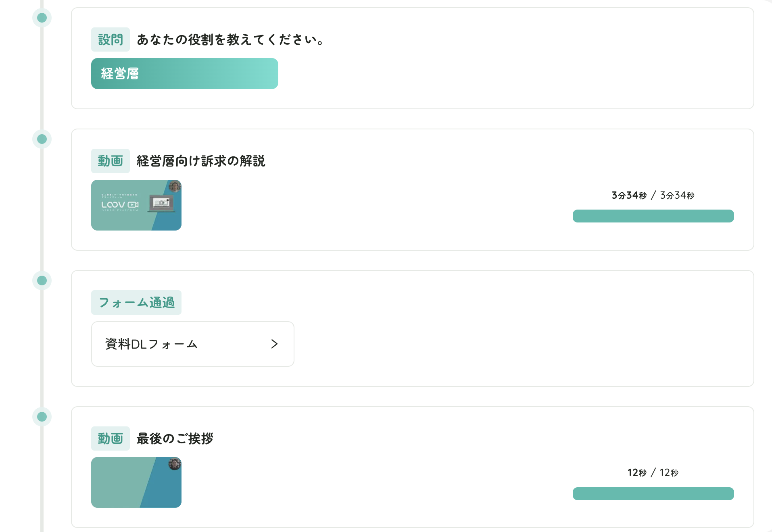The height and width of the screenshot is (532, 772).
Task: Click the timeline dot next to フォーム通過
Action: point(41,281)
